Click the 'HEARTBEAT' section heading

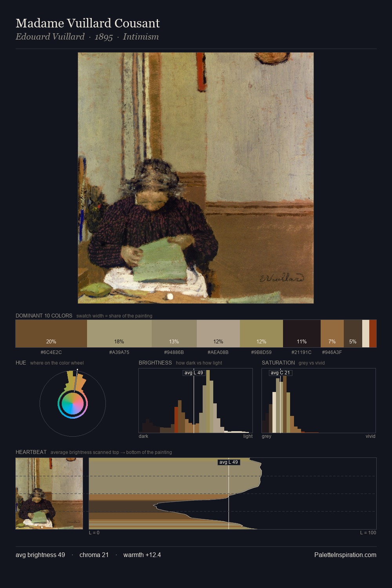[x=31, y=452]
